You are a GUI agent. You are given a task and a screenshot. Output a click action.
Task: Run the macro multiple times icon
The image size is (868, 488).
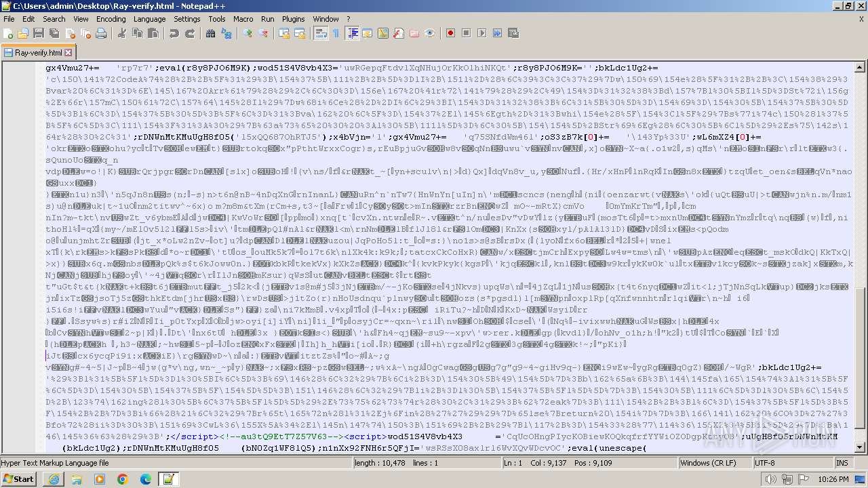(x=497, y=33)
